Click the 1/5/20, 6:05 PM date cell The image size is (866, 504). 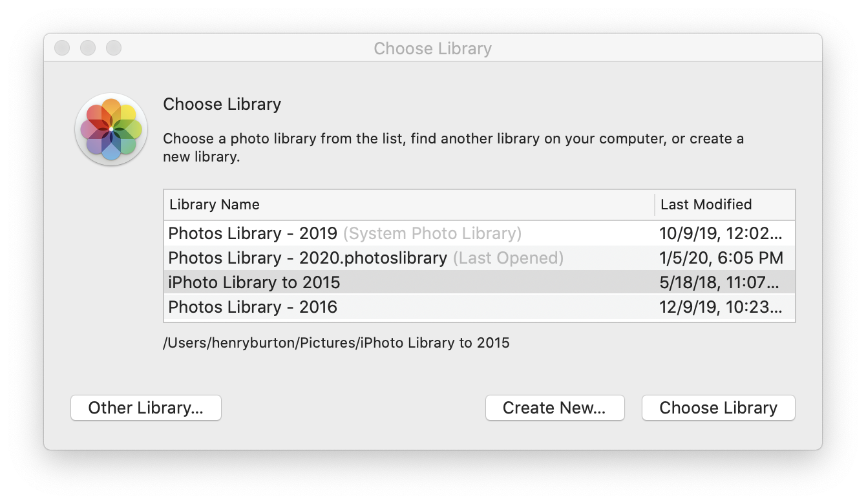click(721, 258)
